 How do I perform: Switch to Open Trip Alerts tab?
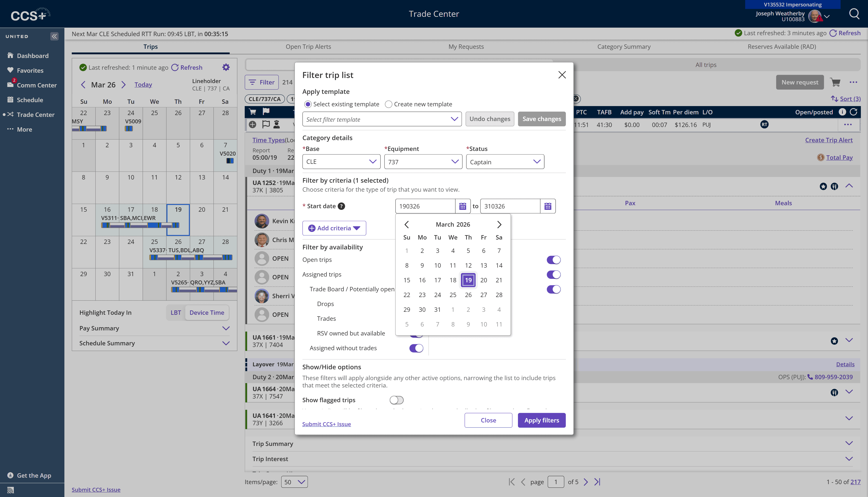308,47
